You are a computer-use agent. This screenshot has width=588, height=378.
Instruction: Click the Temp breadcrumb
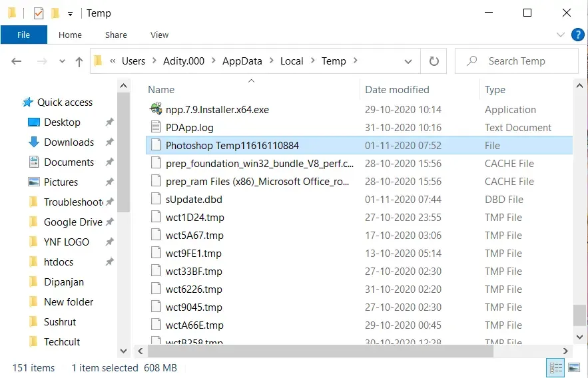[334, 61]
